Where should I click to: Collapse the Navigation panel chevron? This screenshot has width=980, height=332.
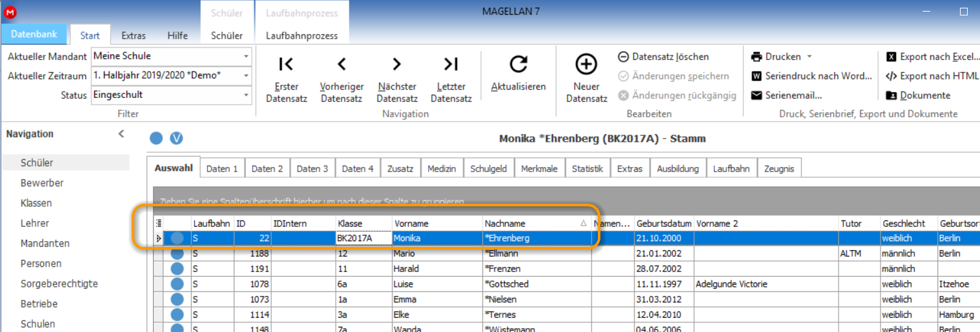[x=121, y=134]
